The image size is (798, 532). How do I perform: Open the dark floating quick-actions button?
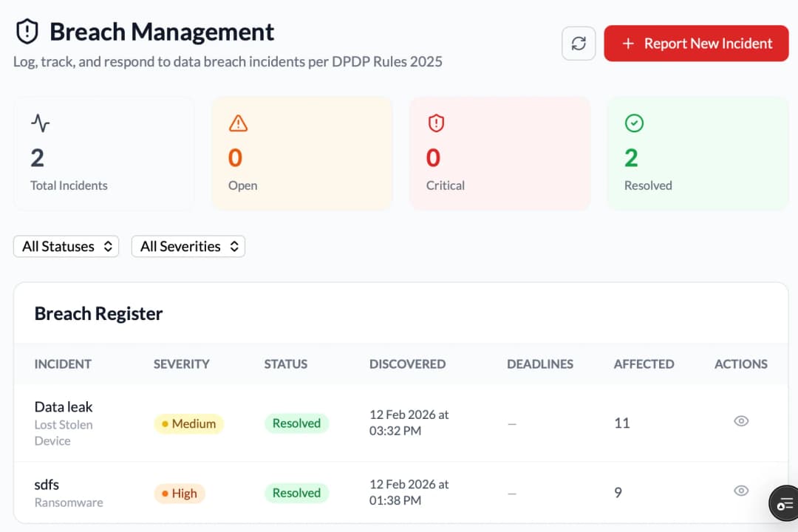784,503
